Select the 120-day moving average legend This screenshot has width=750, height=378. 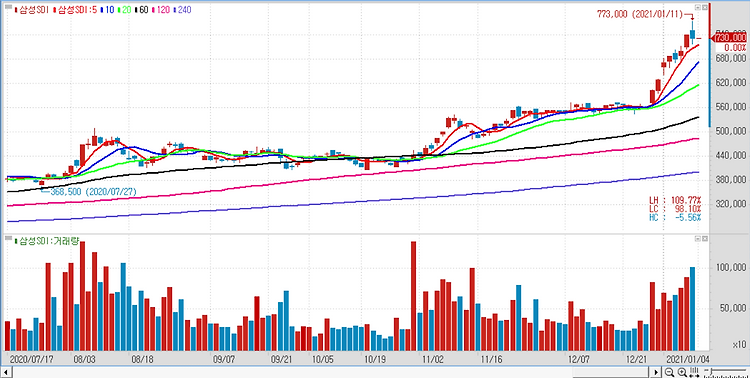point(160,10)
